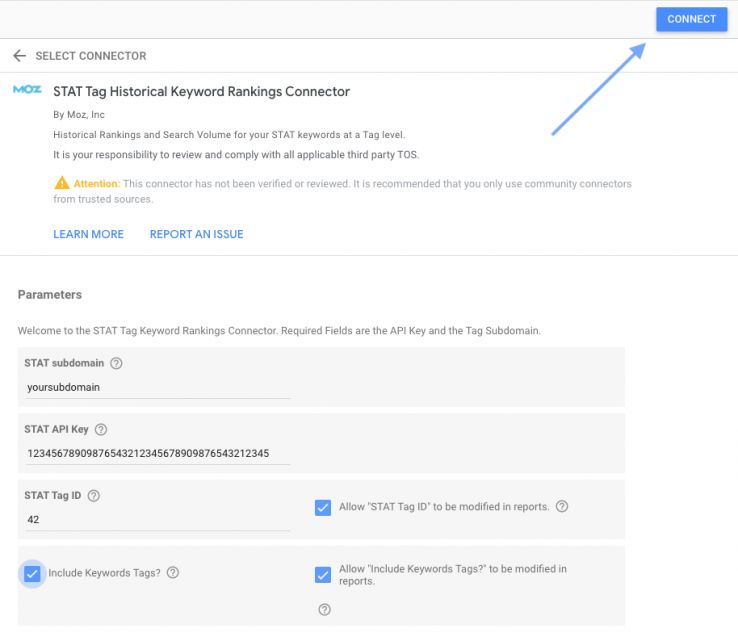Open help icon beside Include Keywords Tags
The image size is (738, 637).
tap(173, 573)
